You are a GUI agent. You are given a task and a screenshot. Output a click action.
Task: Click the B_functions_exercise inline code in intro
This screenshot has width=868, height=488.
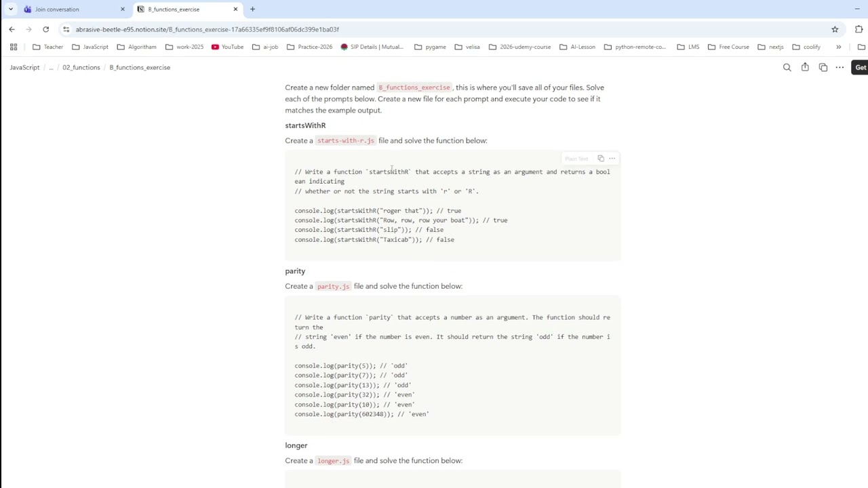[414, 87]
